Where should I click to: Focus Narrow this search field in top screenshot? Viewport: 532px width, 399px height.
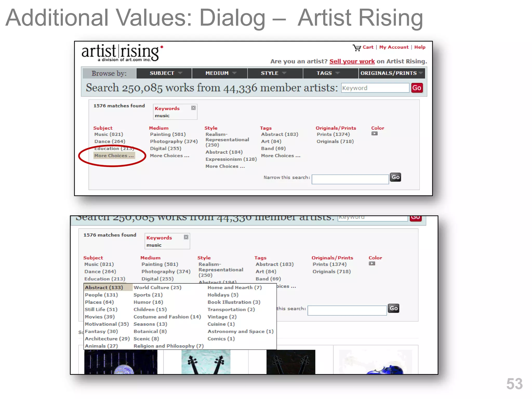[350, 179]
